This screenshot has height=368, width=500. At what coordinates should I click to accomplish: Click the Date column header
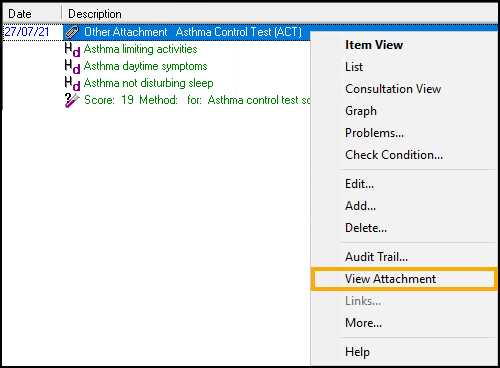click(32, 14)
